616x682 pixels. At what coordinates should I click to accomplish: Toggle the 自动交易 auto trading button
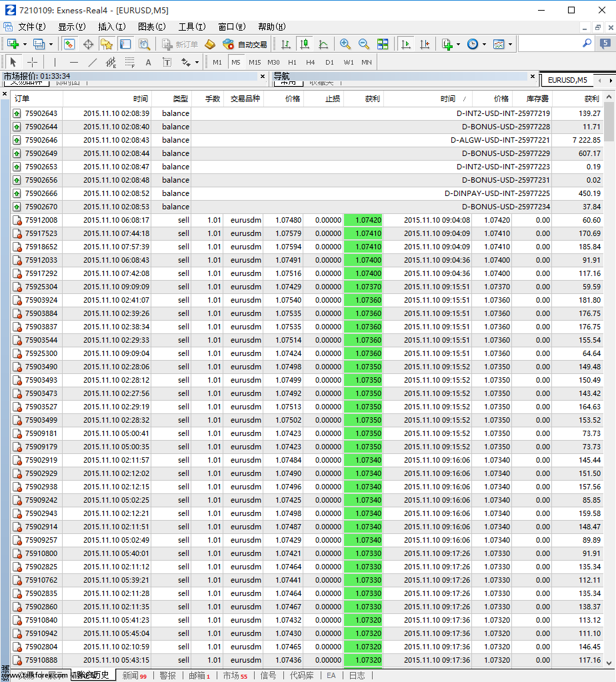[245, 44]
